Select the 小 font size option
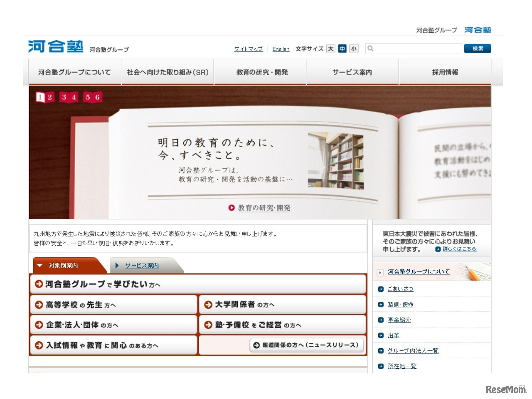The width and height of the screenshot is (532, 399). click(354, 49)
